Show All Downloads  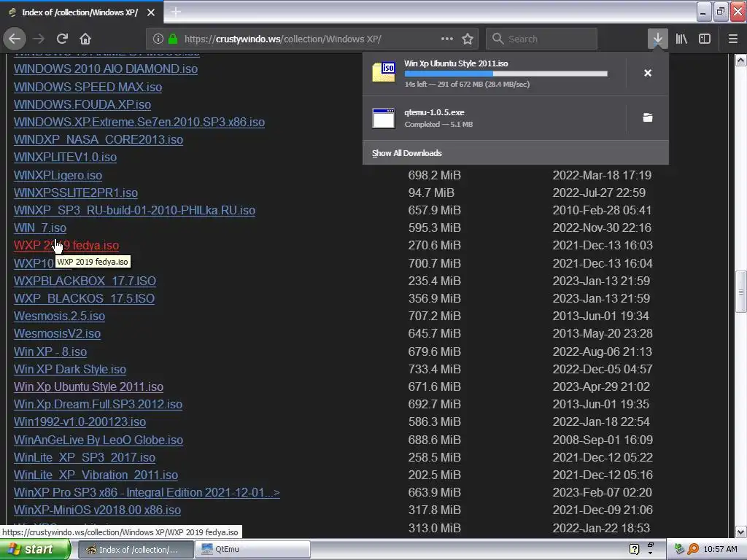point(407,153)
